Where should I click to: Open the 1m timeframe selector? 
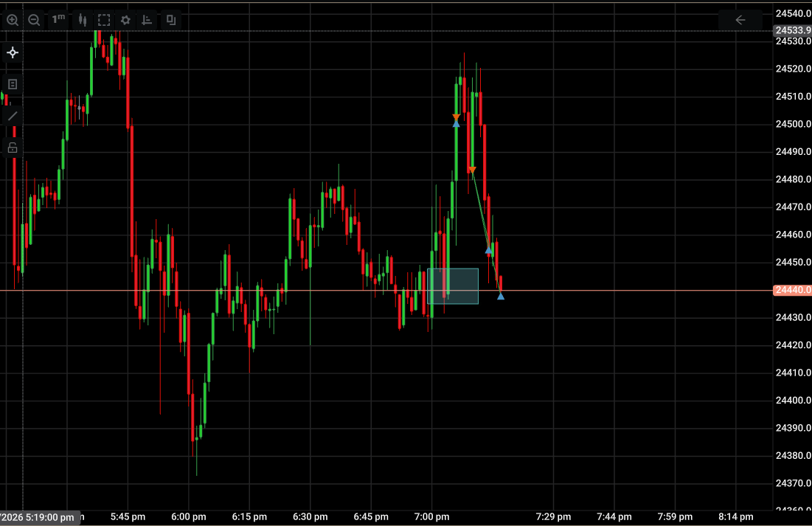58,20
